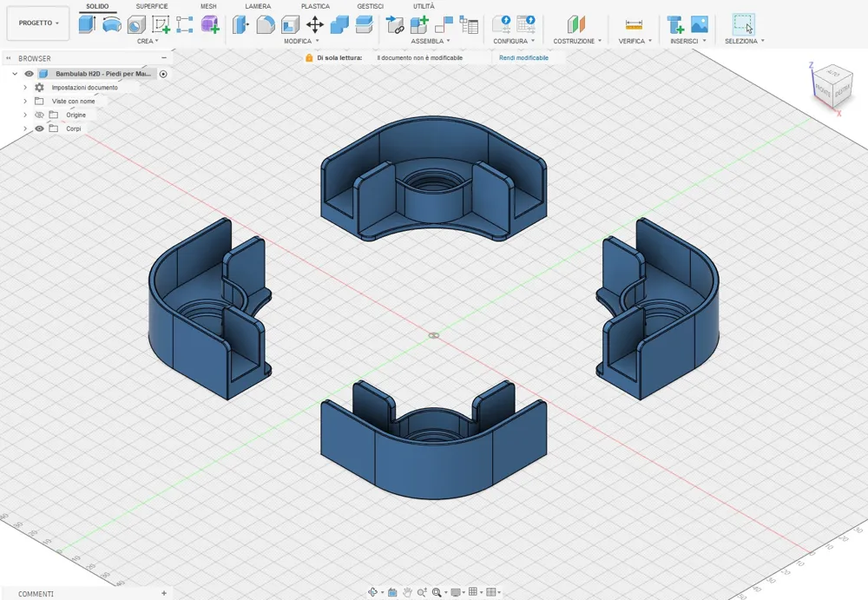Viewport: 868px width, 600px height.
Task: Show the hidden Origine folder
Action: pyautogui.click(x=39, y=115)
